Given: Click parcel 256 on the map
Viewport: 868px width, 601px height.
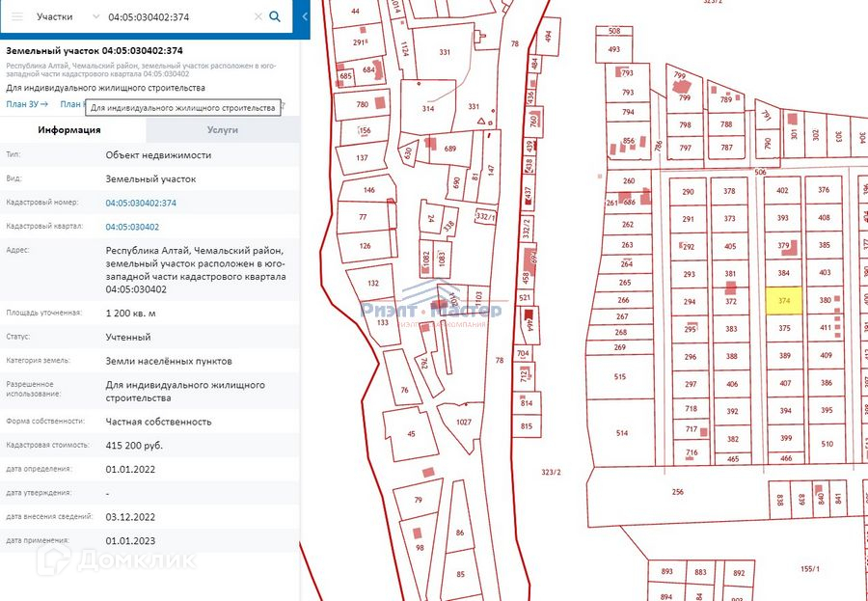Looking at the screenshot, I should tap(678, 492).
